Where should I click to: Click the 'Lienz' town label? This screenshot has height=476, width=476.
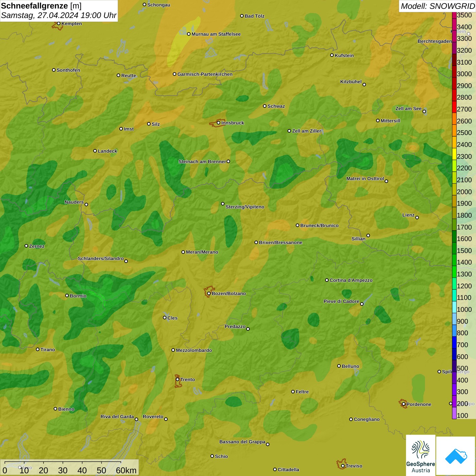[x=408, y=215]
